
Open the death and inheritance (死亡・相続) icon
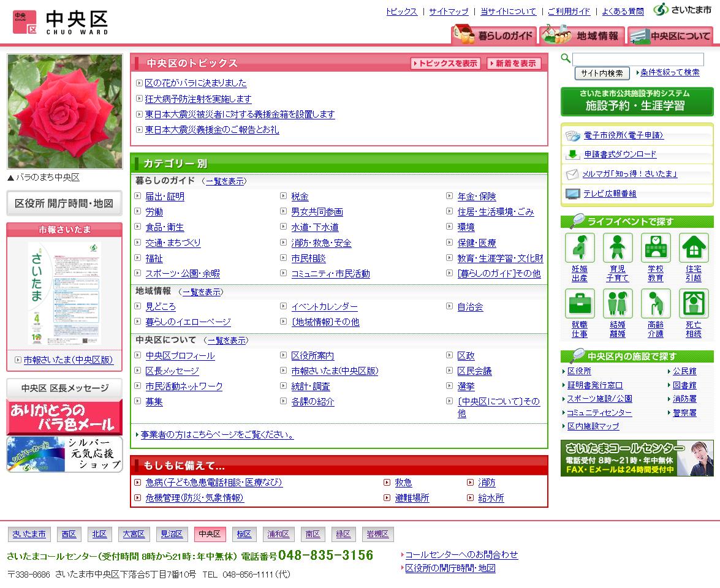(x=693, y=304)
